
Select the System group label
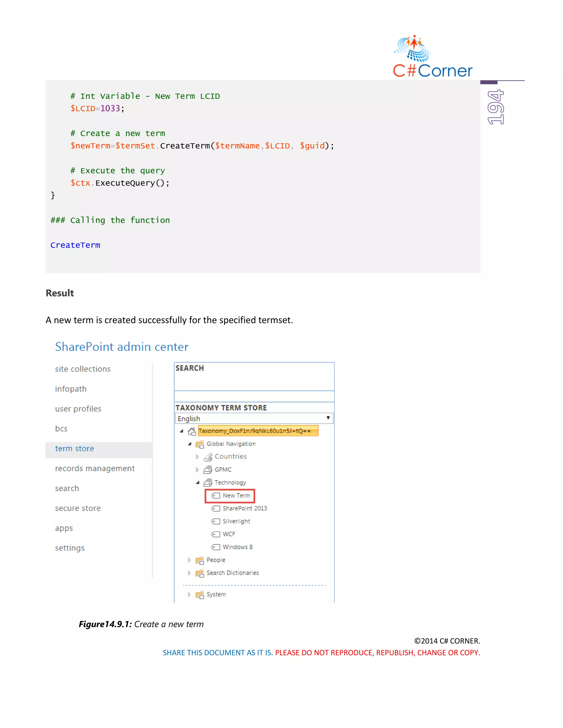[x=216, y=595]
